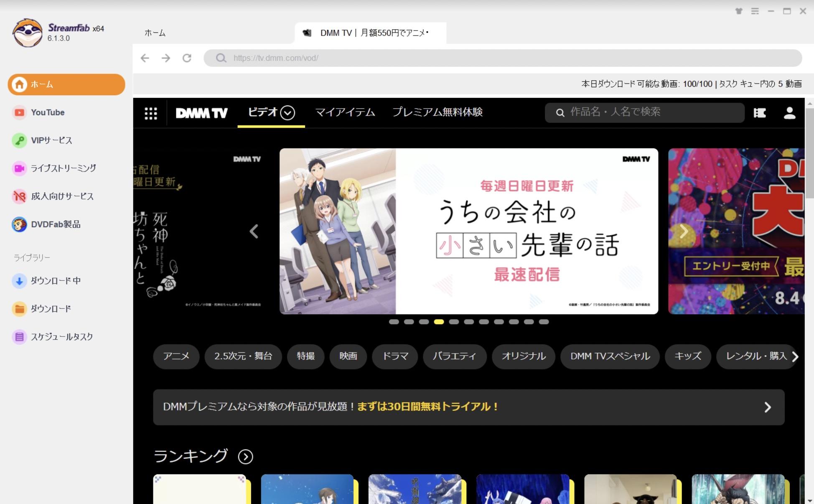
Task: Click the blue download arrow icon
Action: coord(19,281)
